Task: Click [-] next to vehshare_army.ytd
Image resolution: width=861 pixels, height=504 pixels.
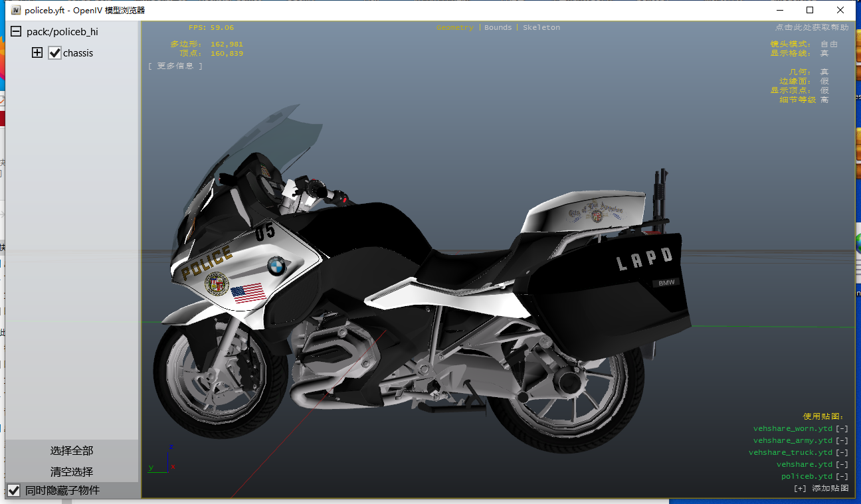Action: 842,441
